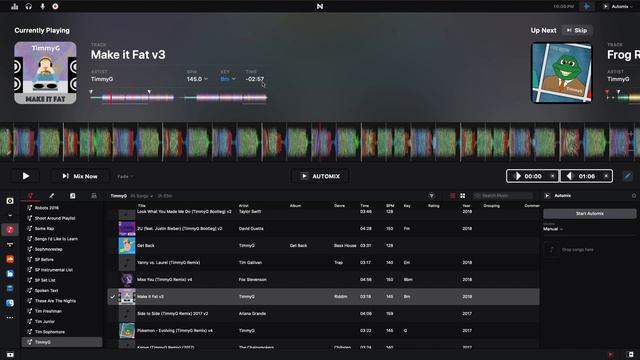
Task: Open the All Songs filter dropdown
Action: tap(142, 196)
